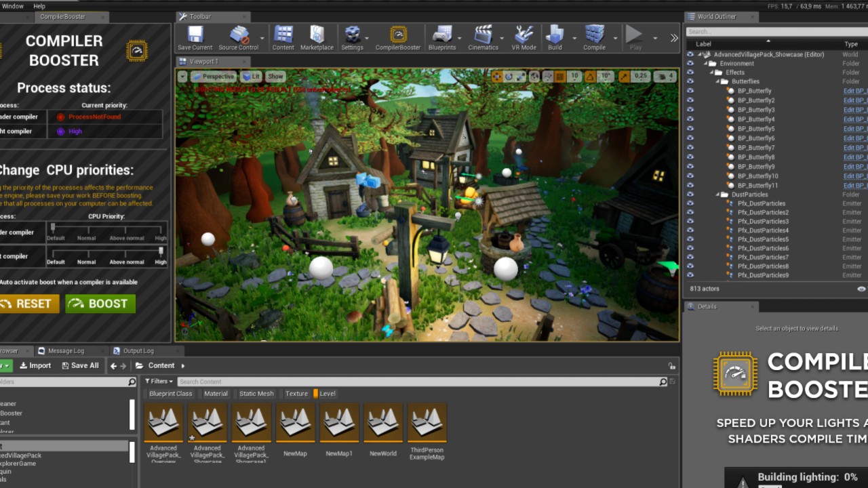Screen dimensions: 868x488
Task: Collapse the Environment folder in the outliner
Action: pyautogui.click(x=705, y=64)
